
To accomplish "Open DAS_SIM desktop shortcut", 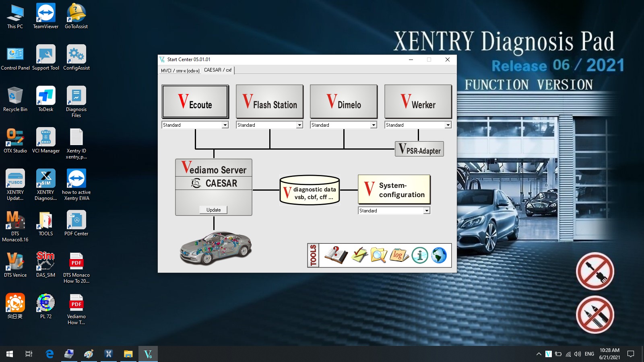I will tap(46, 265).
